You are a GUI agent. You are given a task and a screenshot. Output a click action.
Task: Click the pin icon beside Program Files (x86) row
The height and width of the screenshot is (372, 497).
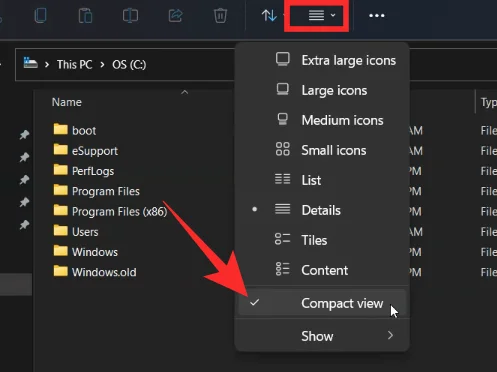(x=24, y=225)
